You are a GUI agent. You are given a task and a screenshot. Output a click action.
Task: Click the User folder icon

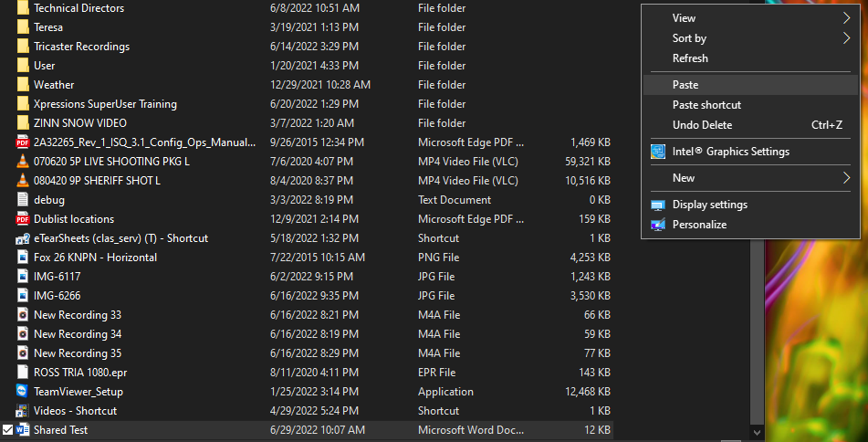(x=23, y=66)
